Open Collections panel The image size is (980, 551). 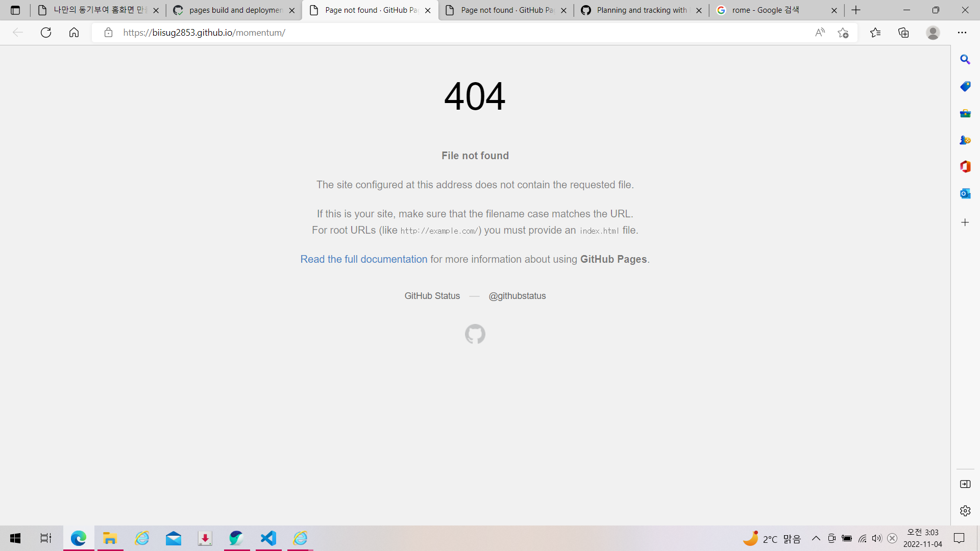pyautogui.click(x=903, y=33)
